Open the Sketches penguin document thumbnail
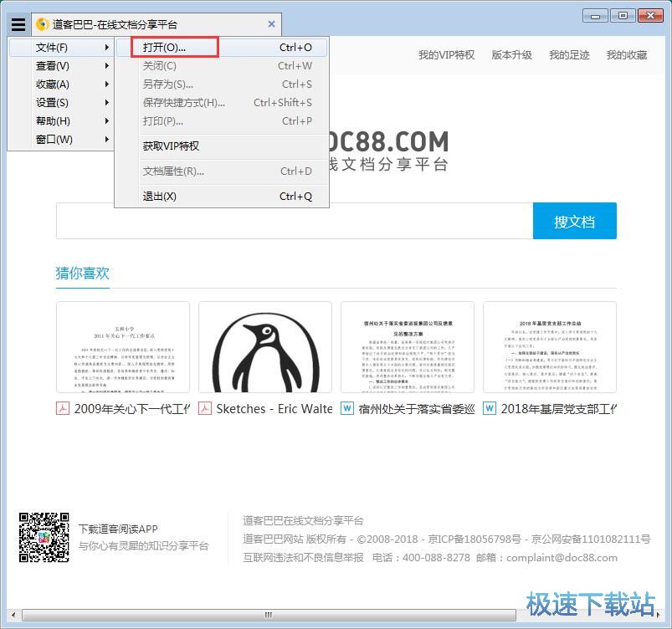Viewport: 672px width, 629px height. [264, 347]
